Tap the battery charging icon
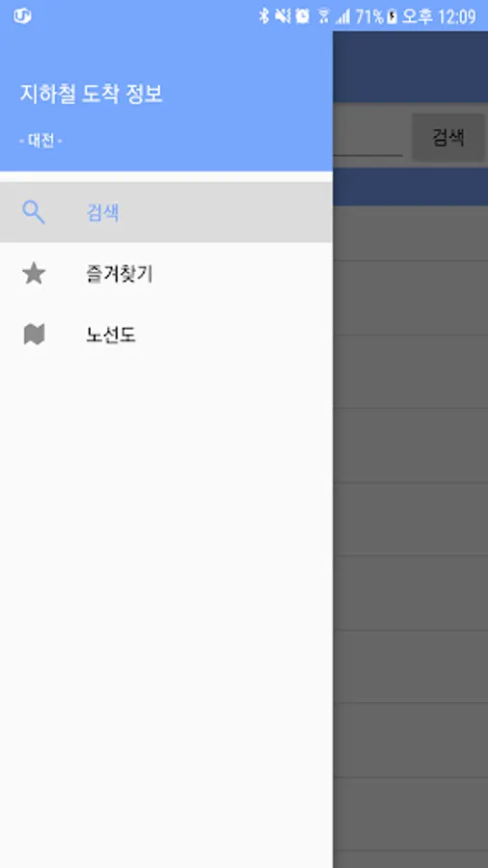 coord(392,16)
